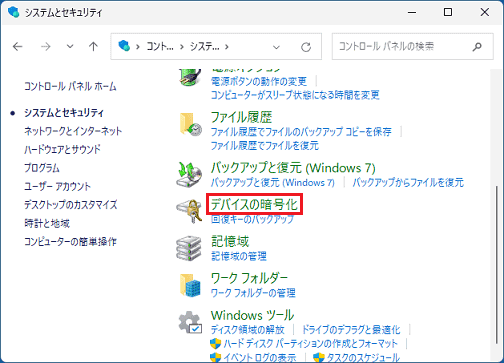Open 回復キーのバックアップ link

(252, 219)
